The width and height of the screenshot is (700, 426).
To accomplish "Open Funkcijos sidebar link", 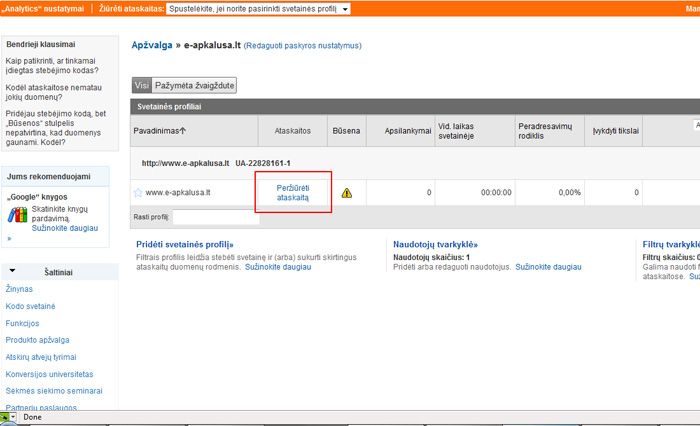I will (22, 323).
